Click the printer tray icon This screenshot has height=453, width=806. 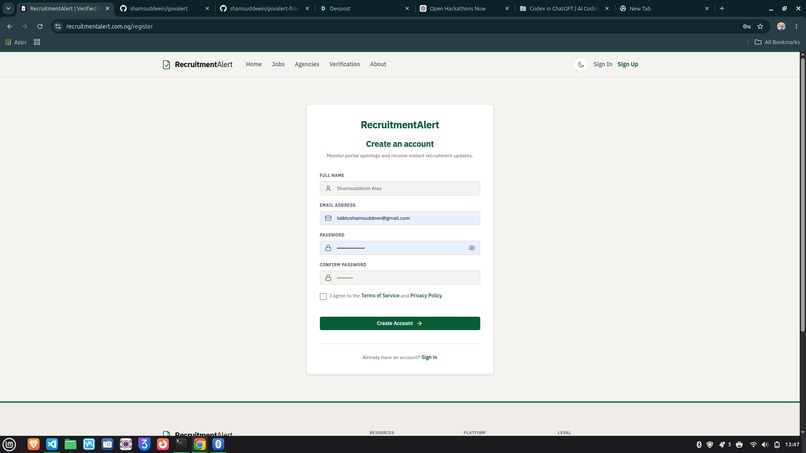coord(739,444)
